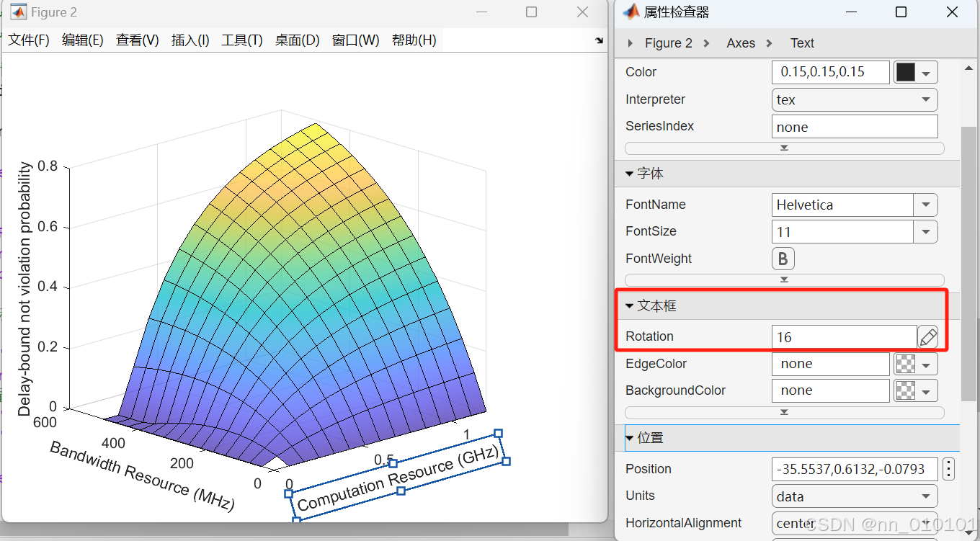Edit the Color value field 0.15,0.15,0.15
The width and height of the screenshot is (980, 541).
tap(831, 72)
